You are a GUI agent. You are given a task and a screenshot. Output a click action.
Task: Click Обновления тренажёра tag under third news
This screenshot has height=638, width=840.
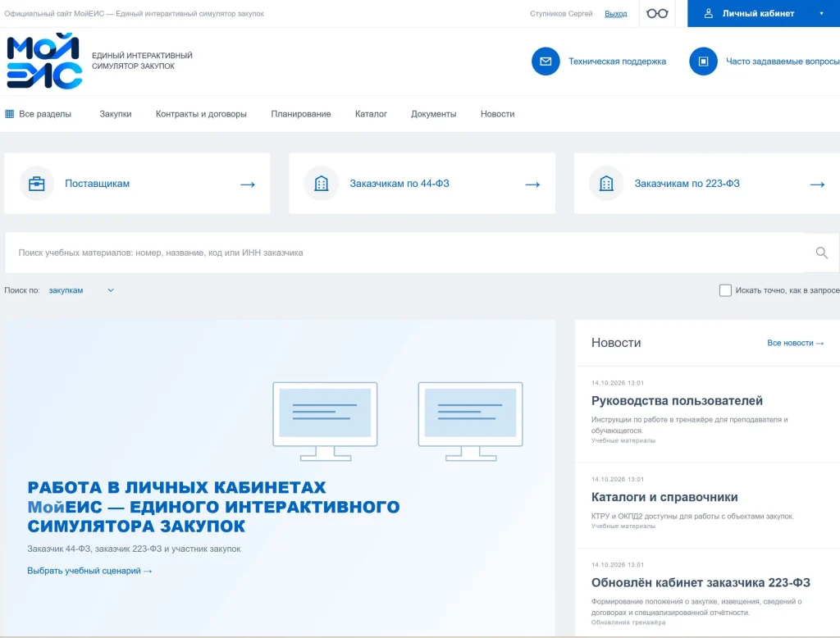coord(628,622)
